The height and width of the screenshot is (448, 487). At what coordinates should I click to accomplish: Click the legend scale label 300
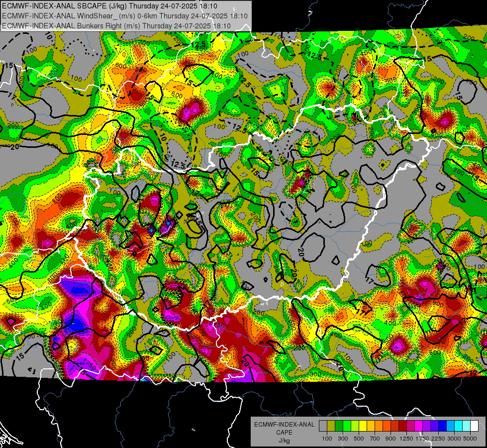tap(343, 439)
